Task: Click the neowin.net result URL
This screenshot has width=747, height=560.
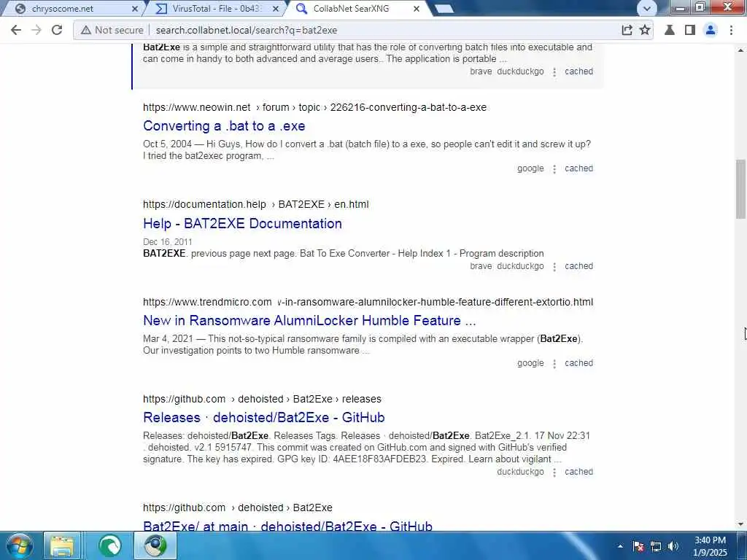Action: click(314, 108)
